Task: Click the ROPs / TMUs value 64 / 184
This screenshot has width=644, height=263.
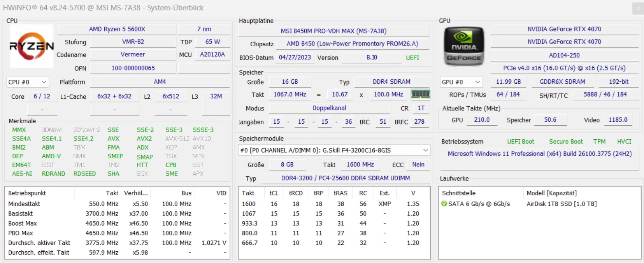Action: [x=508, y=95]
